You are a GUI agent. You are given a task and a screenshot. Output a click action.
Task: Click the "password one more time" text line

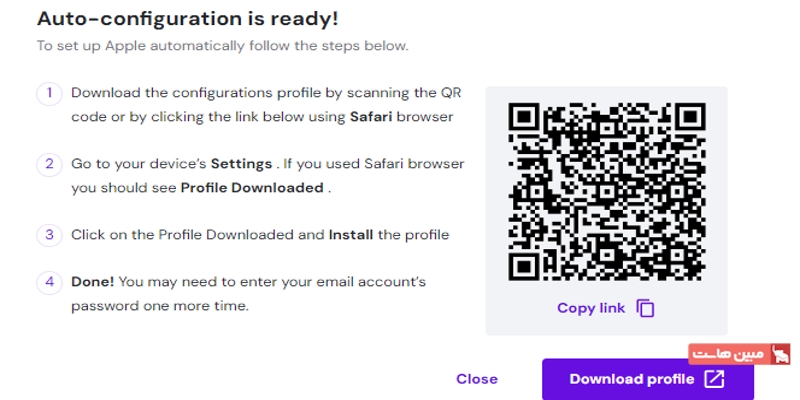coord(160,306)
